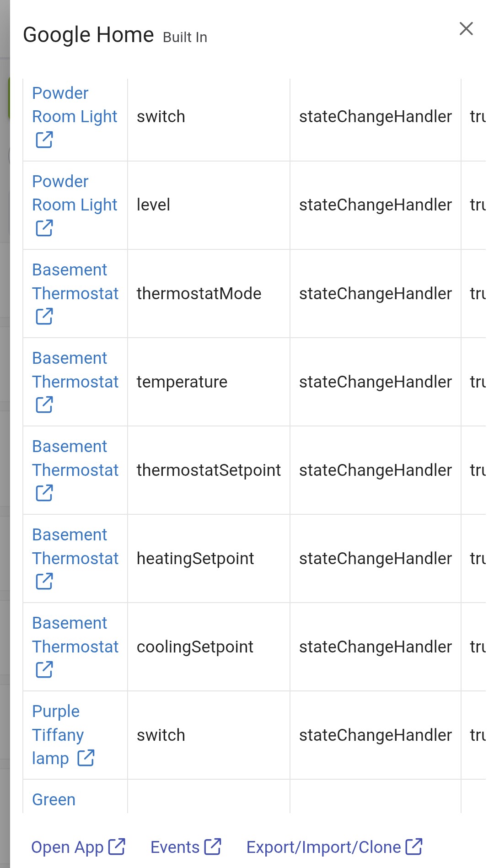Open App link at bottom

(78, 847)
